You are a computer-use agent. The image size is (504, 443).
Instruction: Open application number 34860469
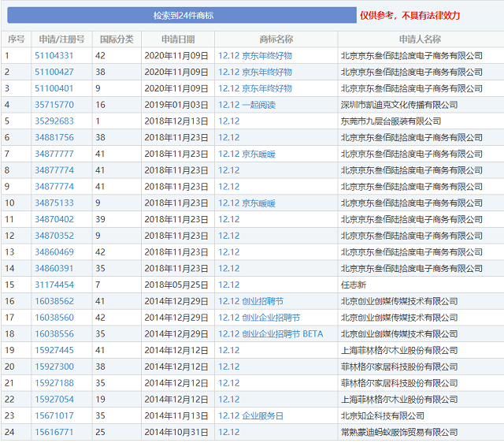(54, 252)
